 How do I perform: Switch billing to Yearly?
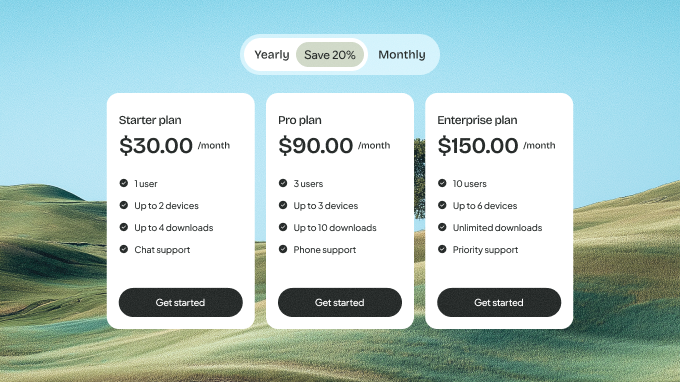pos(271,55)
